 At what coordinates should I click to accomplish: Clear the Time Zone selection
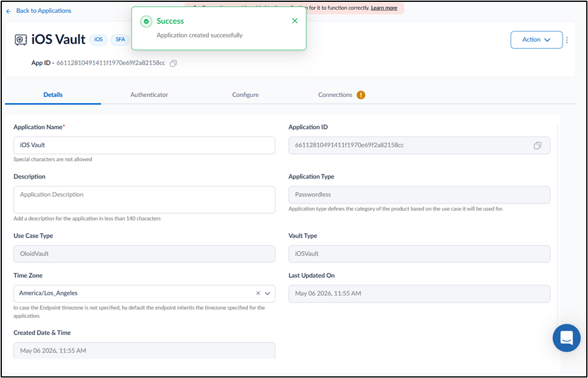pyautogui.click(x=258, y=293)
